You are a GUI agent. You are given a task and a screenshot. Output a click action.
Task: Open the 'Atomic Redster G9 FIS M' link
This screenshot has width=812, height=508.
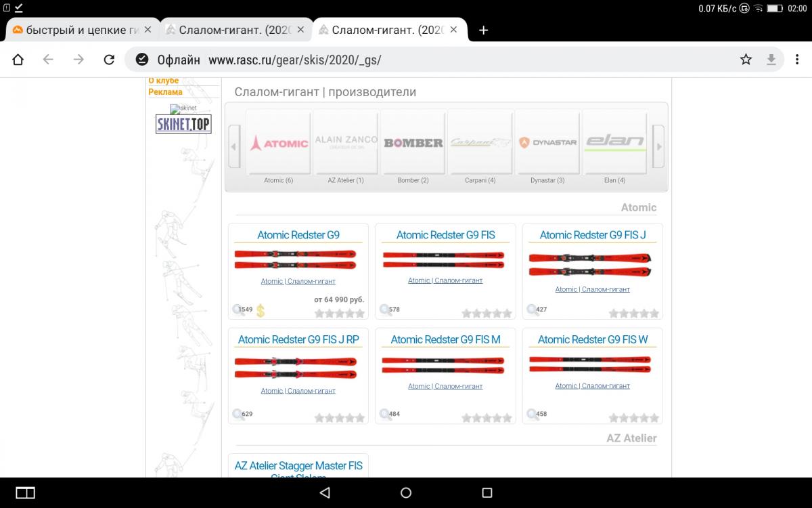click(446, 339)
